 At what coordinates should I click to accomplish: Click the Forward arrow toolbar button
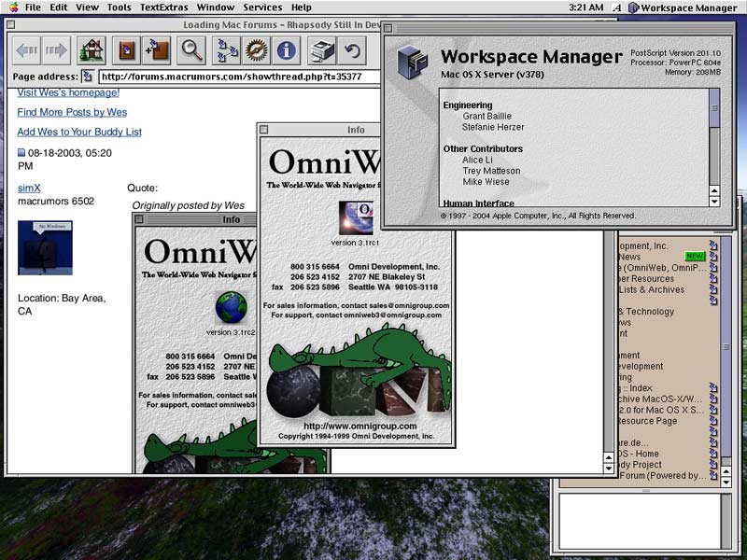tap(56, 50)
